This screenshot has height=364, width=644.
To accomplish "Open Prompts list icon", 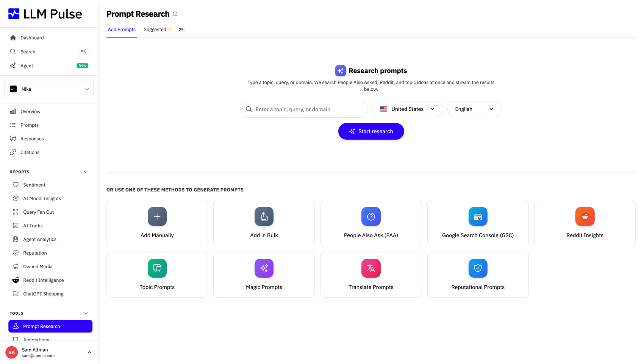I will [13, 125].
